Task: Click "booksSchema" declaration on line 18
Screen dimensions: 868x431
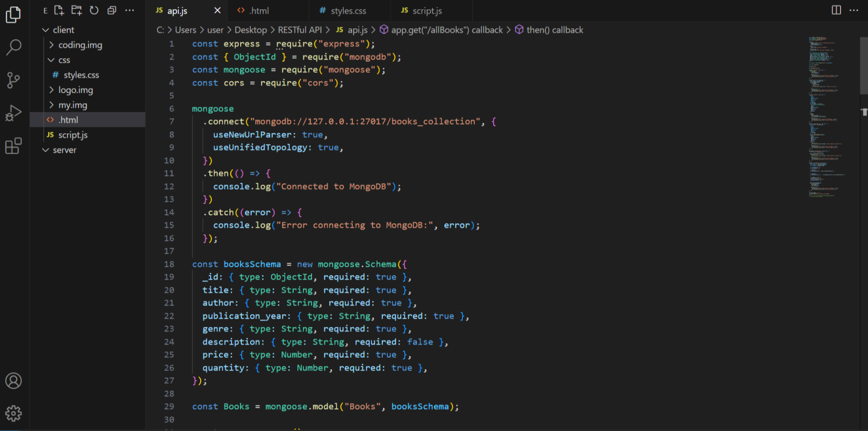Action: pos(252,264)
